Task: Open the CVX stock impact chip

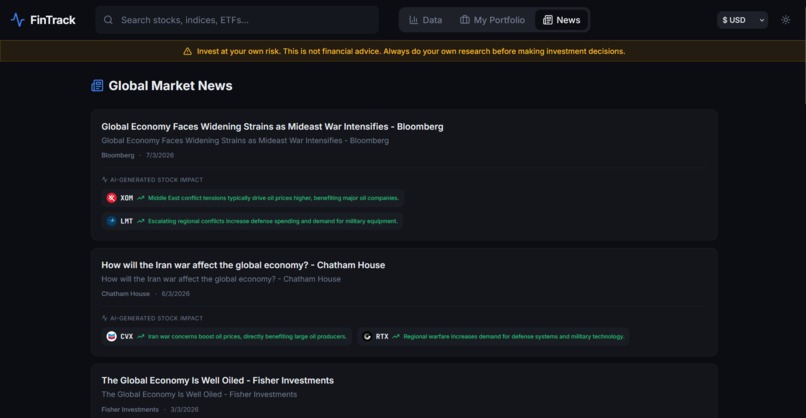Action: pos(227,336)
